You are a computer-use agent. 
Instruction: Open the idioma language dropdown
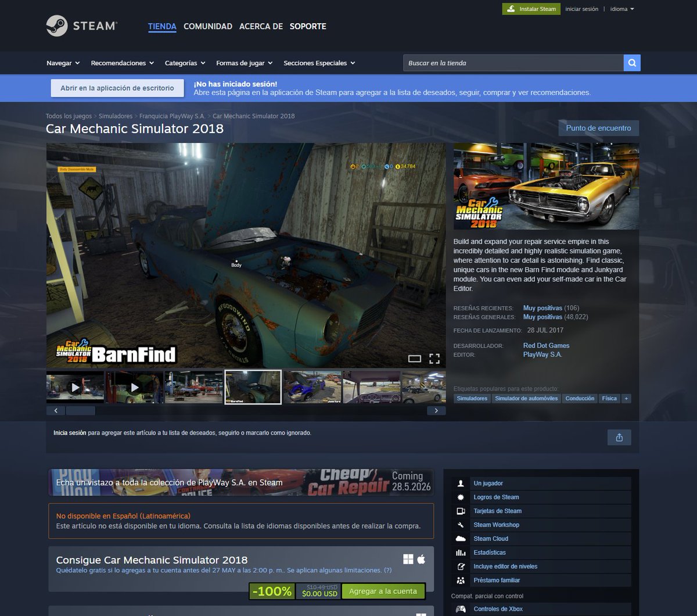click(x=622, y=9)
